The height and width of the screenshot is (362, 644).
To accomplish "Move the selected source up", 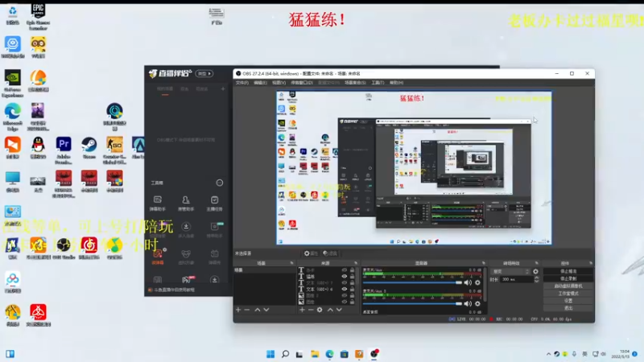I will (330, 310).
